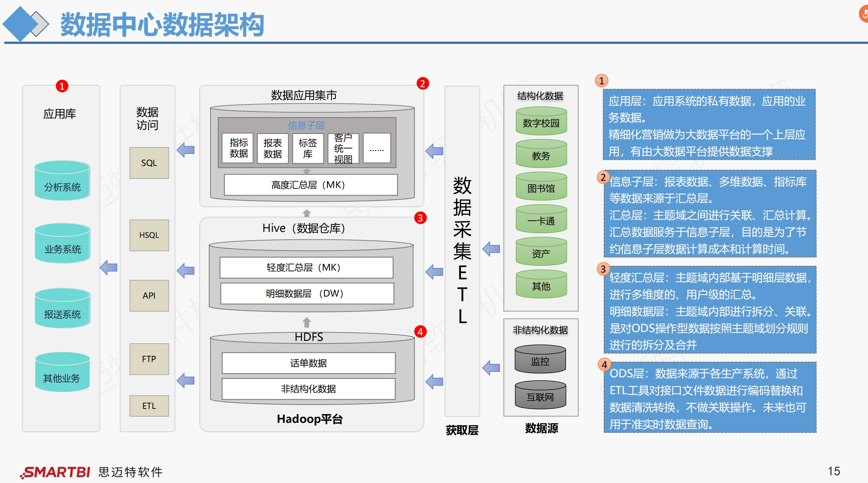Select the ETL access box
Screen dimensions: 868x483
tap(149, 406)
